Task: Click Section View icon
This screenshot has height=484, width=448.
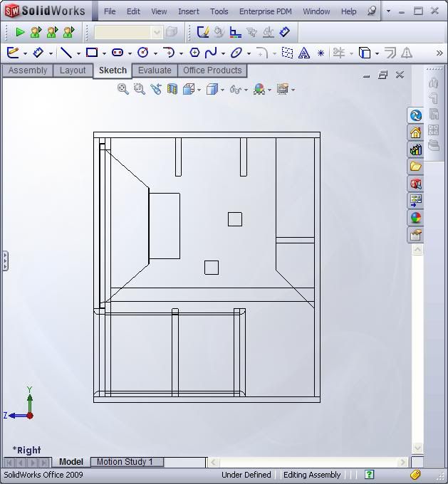Action: [x=172, y=89]
